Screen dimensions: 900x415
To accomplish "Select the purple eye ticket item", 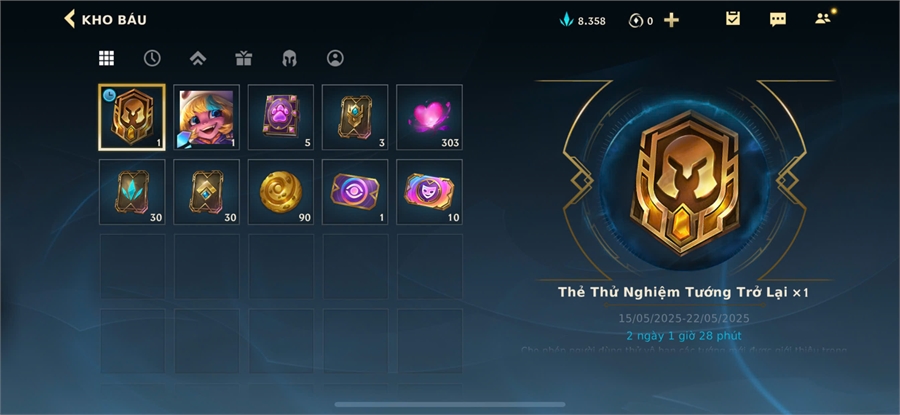I will point(355,192).
